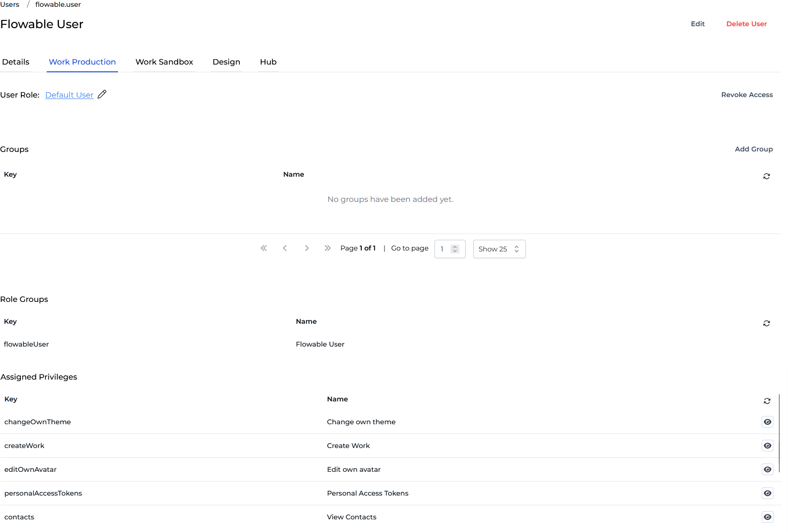Click the Delete User button
788x532 pixels.
[x=746, y=23]
